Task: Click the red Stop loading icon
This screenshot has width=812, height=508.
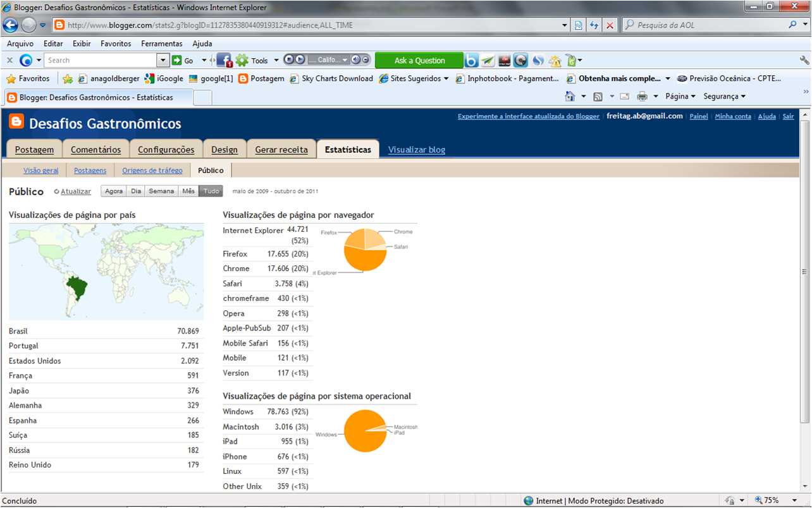Action: (x=610, y=25)
